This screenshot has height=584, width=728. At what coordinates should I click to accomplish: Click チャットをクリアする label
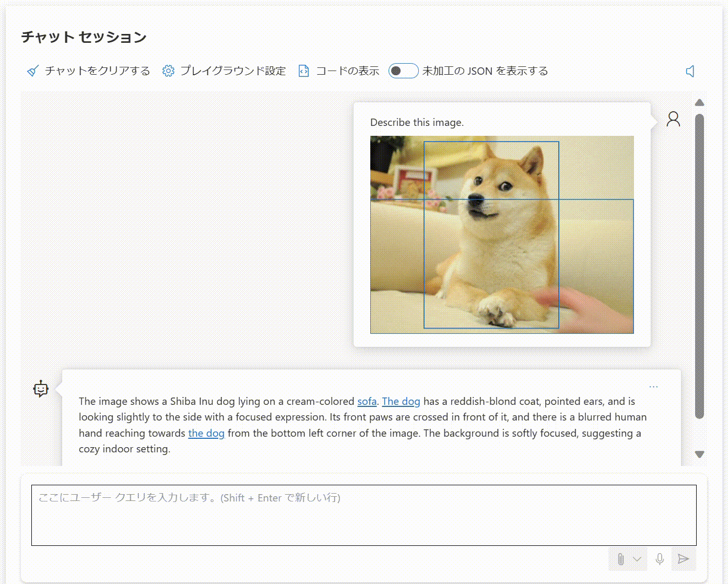tap(97, 71)
